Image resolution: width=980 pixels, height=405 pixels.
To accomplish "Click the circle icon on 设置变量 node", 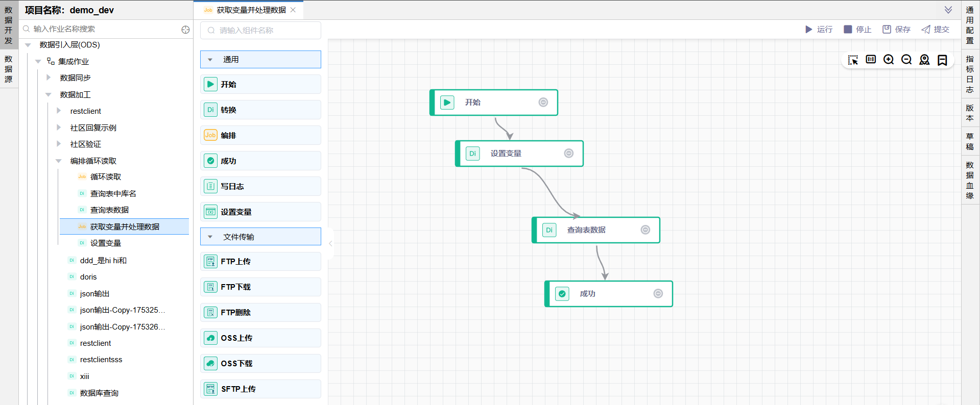I will [568, 154].
